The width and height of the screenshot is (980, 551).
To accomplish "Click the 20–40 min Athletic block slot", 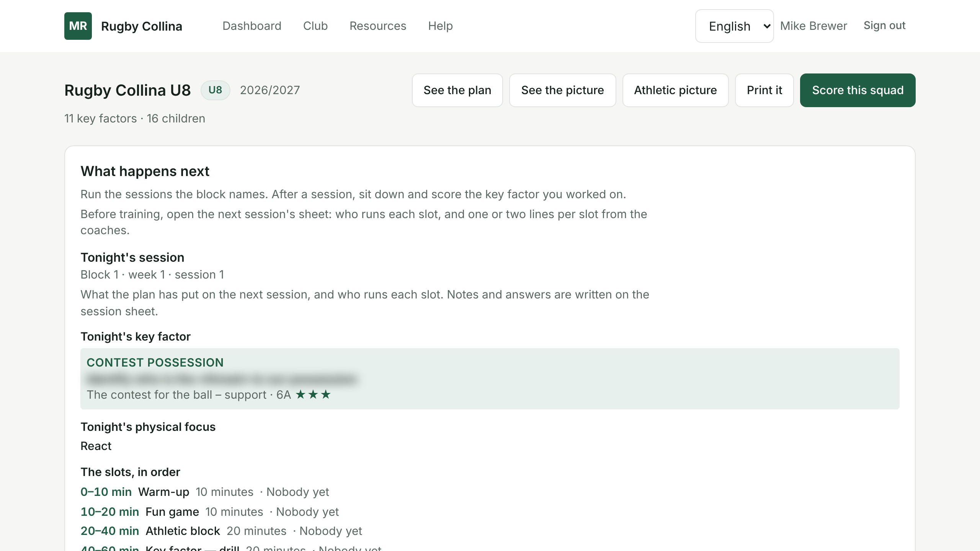I will click(221, 531).
